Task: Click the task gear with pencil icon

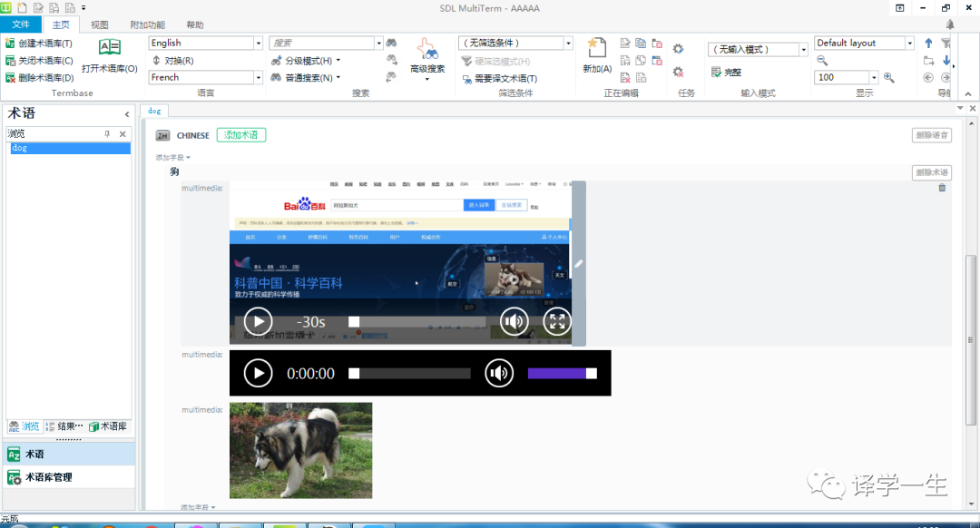Action: click(x=678, y=49)
